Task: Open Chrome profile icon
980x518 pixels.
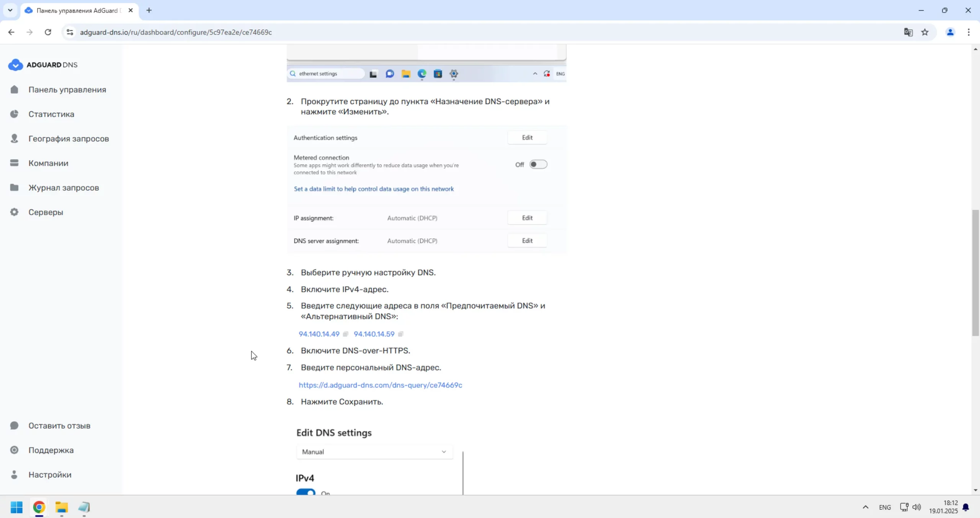Action: click(x=950, y=32)
